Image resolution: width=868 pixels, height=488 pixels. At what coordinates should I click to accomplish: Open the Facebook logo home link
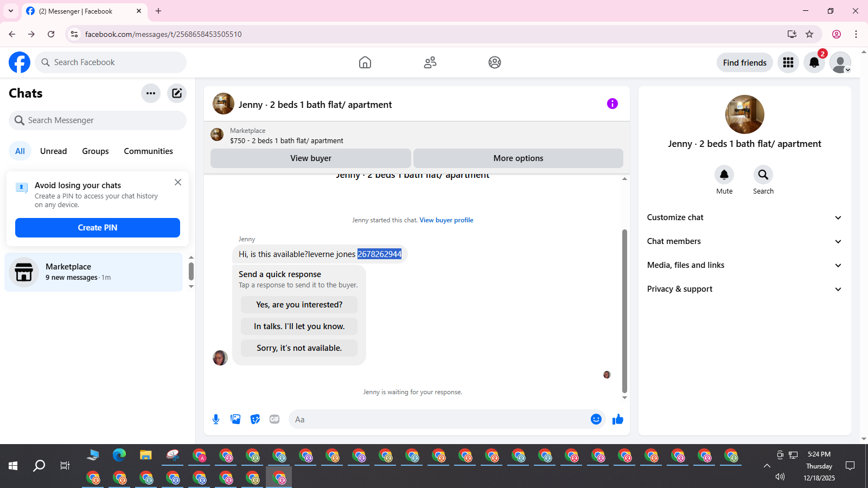[x=20, y=62]
